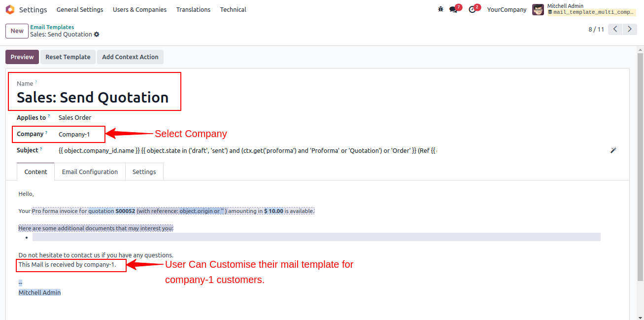Viewport: 644px width, 320px height.
Task: Click the help question mark beside Company label
Action: (x=47, y=132)
